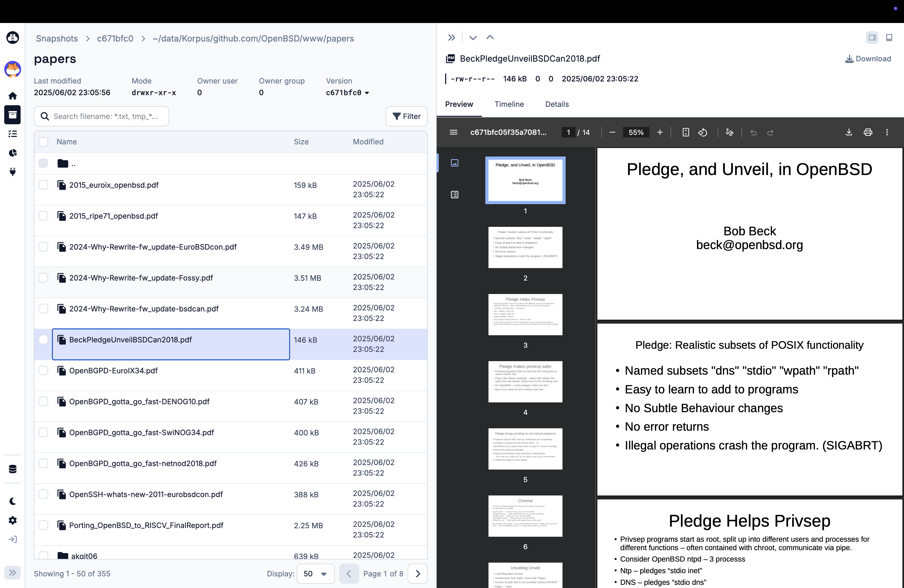Viewport: 904px width, 588px height.
Task: Toggle dark mode moon icon
Action: pos(12,501)
